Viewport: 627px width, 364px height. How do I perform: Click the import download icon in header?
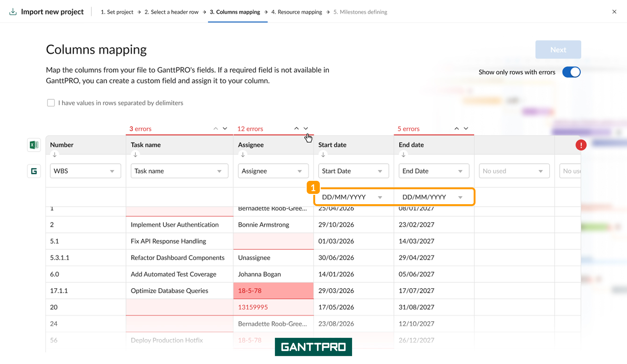tap(13, 12)
